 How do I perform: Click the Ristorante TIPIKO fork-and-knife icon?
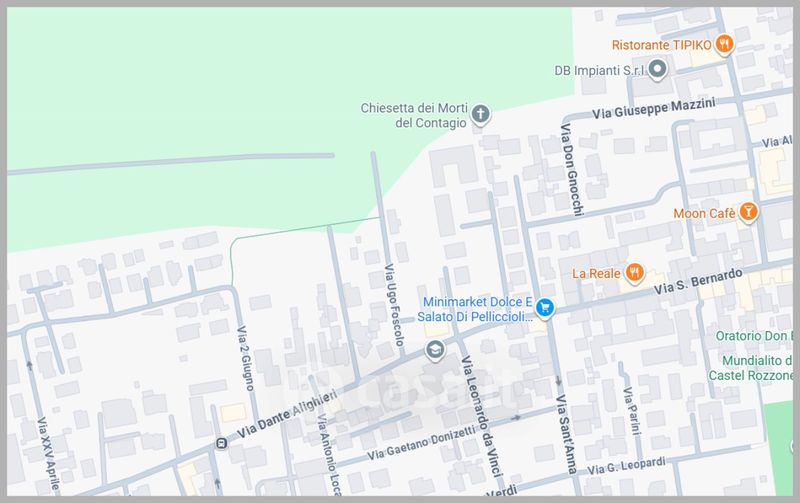pyautogui.click(x=725, y=44)
